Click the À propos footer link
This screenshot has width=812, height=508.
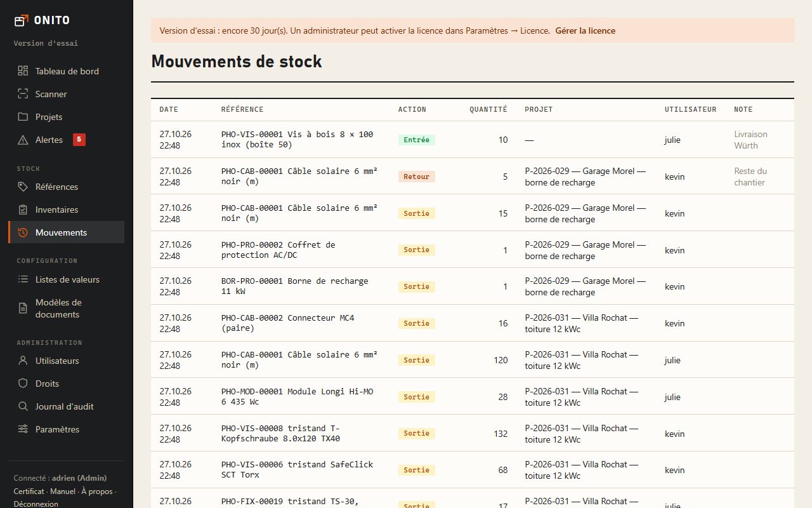click(x=96, y=491)
